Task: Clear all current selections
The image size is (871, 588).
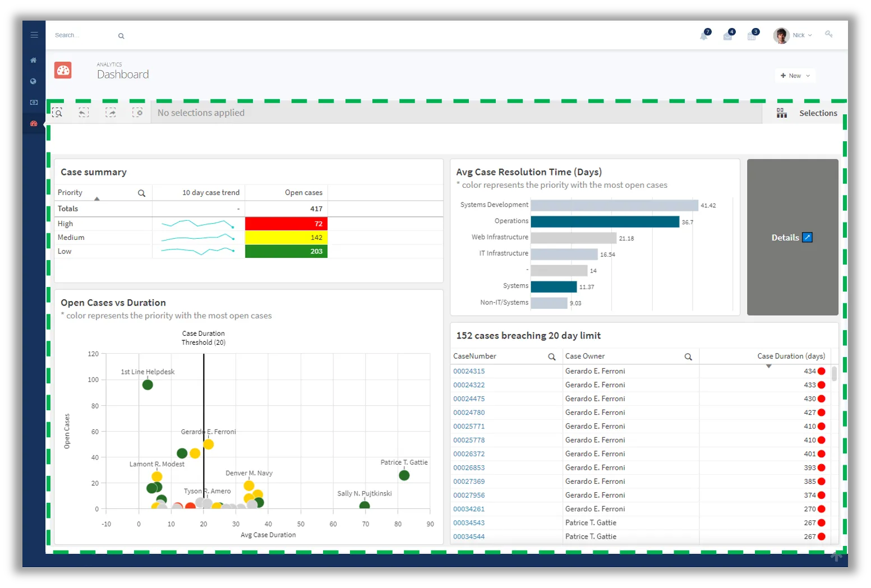Action: 138,112
